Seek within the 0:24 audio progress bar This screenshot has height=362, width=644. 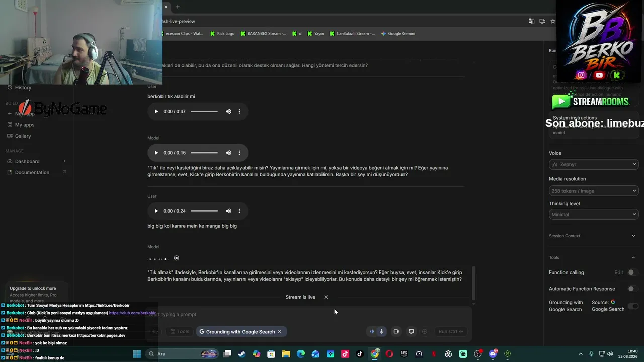coord(204,211)
